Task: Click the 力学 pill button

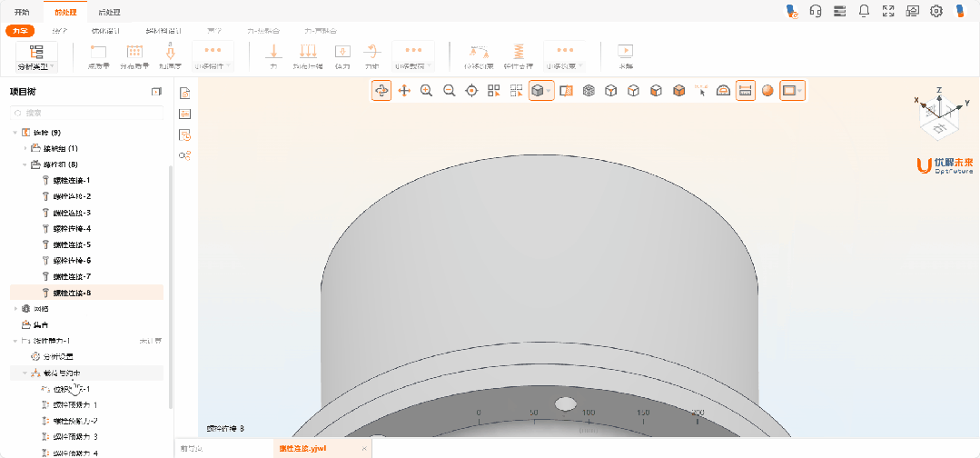Action: click(x=19, y=31)
